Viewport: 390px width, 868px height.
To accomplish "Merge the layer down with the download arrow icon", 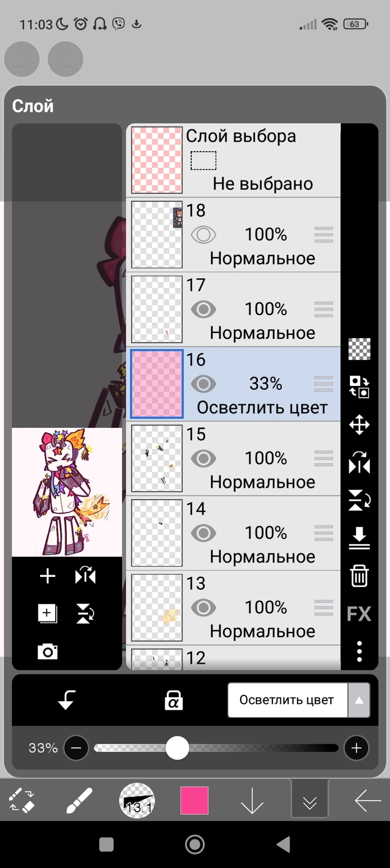I will [359, 538].
